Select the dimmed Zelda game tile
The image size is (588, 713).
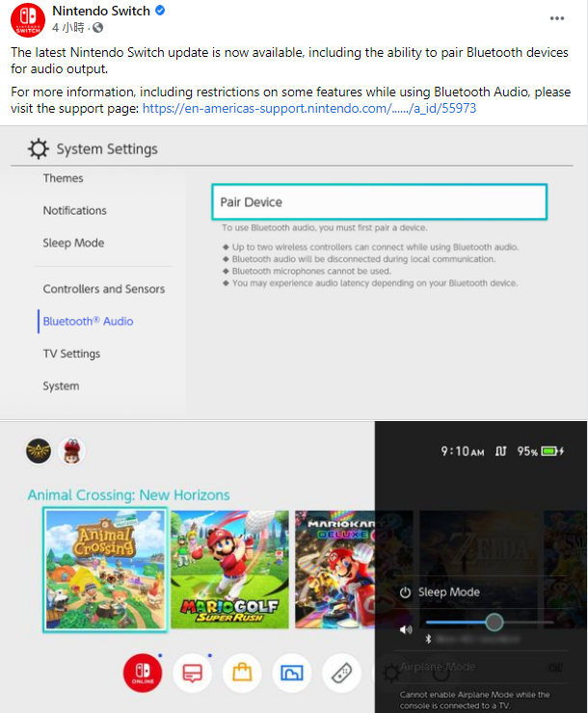coord(478,569)
